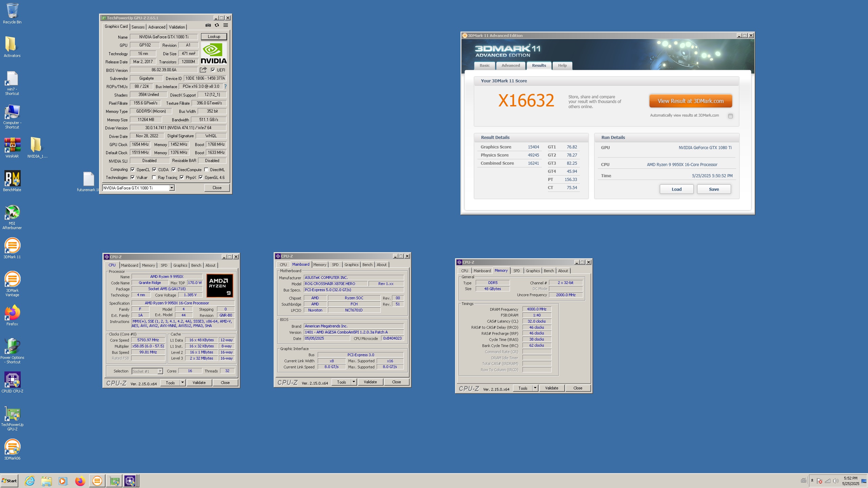Open Internet Explorer from the taskbar
The image size is (868, 488).
[30, 481]
